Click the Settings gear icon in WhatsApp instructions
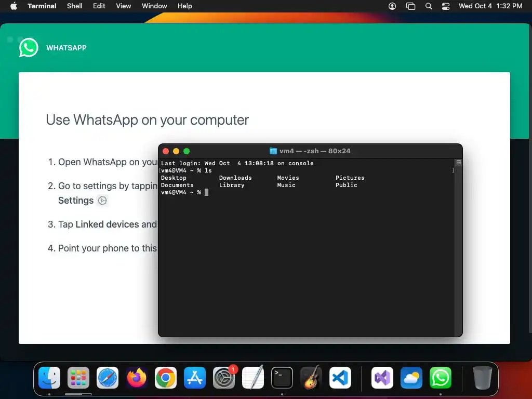 coord(102,201)
